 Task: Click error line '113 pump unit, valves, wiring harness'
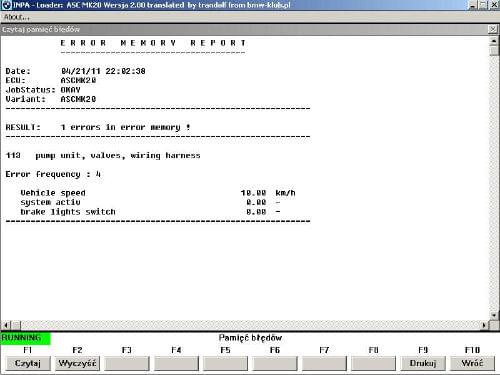click(x=103, y=156)
